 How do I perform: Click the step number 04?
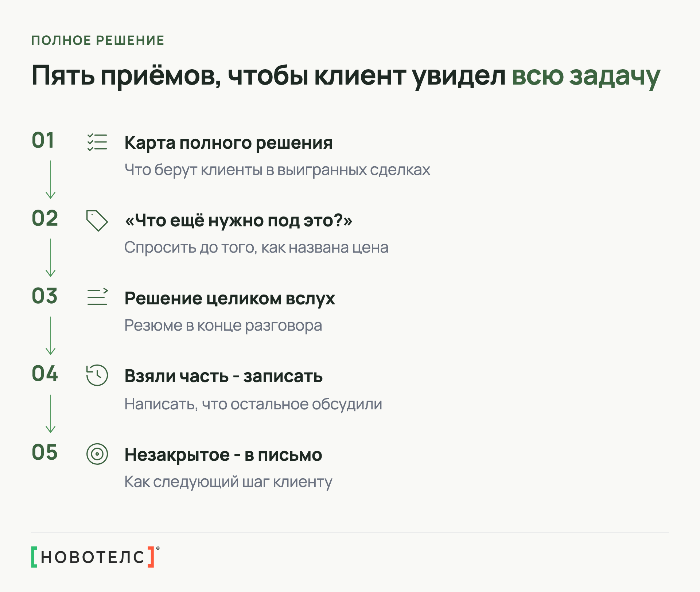(x=45, y=374)
